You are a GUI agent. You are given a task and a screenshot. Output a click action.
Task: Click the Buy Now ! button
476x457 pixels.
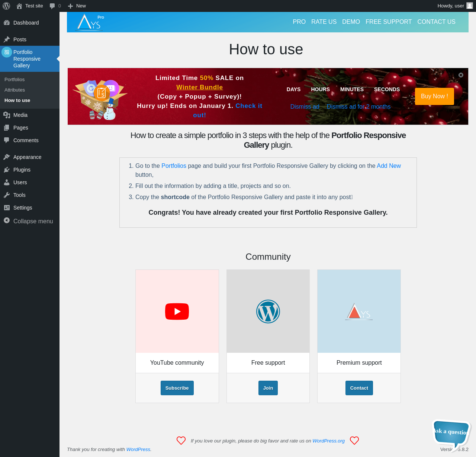434,96
